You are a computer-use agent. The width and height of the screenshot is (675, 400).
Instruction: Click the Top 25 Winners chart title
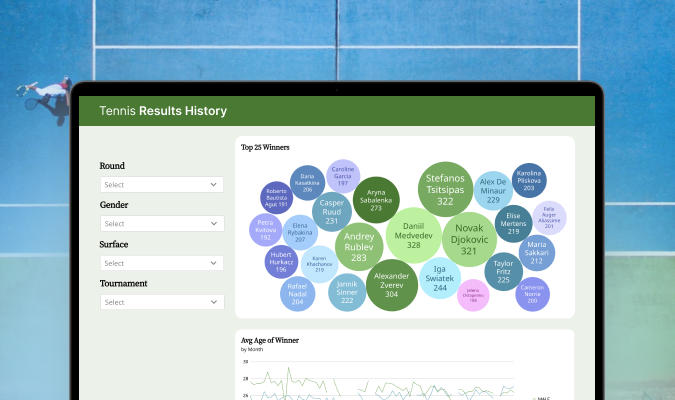[x=265, y=147]
